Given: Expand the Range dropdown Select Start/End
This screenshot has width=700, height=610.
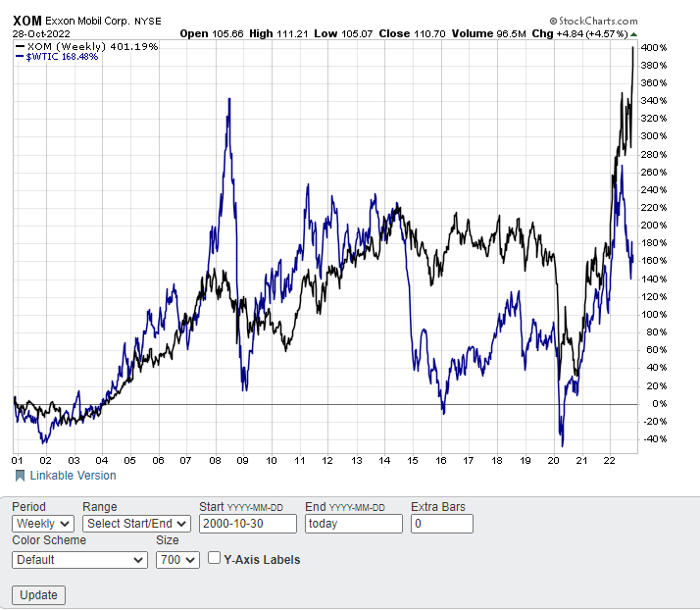Looking at the screenshot, I should click(136, 524).
